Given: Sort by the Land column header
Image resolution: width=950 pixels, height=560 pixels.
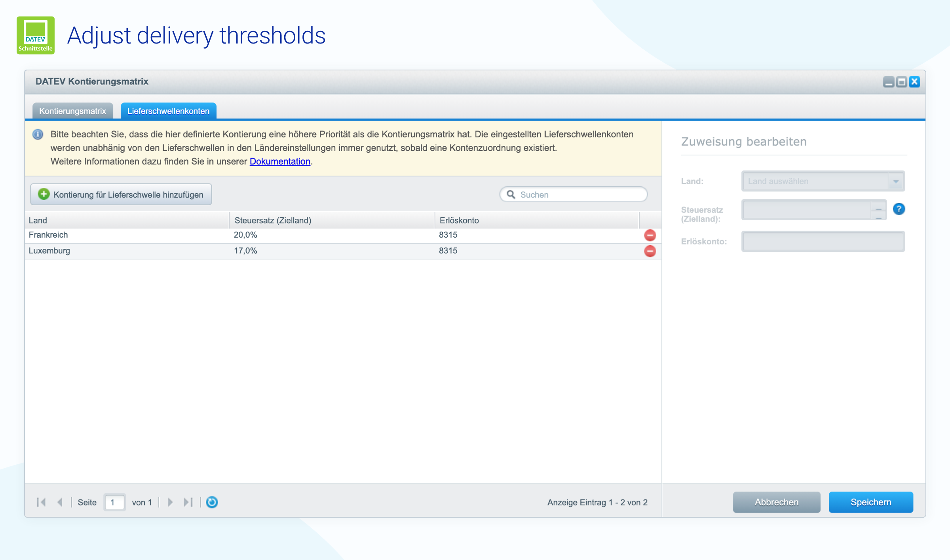Looking at the screenshot, I should point(127,220).
